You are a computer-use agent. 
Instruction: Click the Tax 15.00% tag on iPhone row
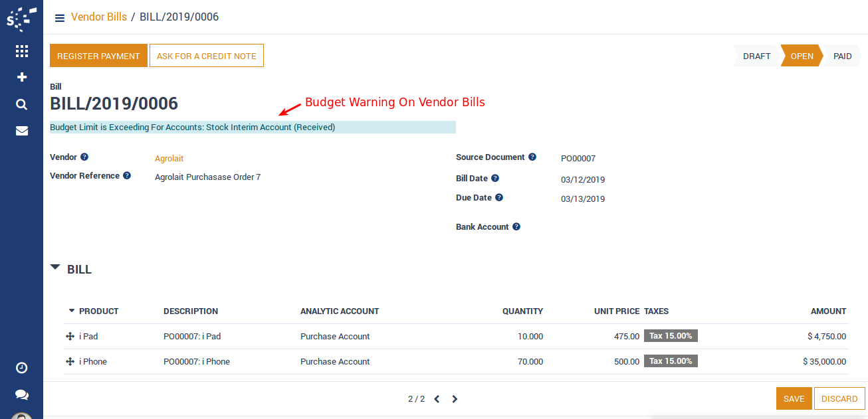pos(671,361)
